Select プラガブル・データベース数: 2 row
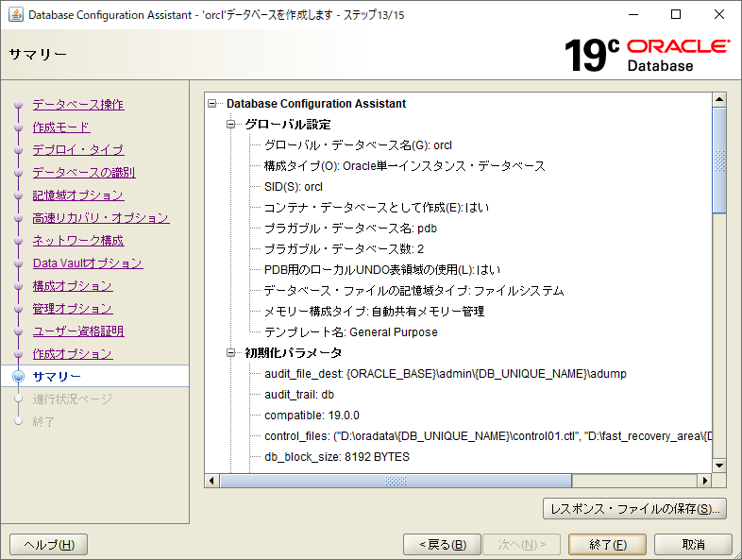 344,249
